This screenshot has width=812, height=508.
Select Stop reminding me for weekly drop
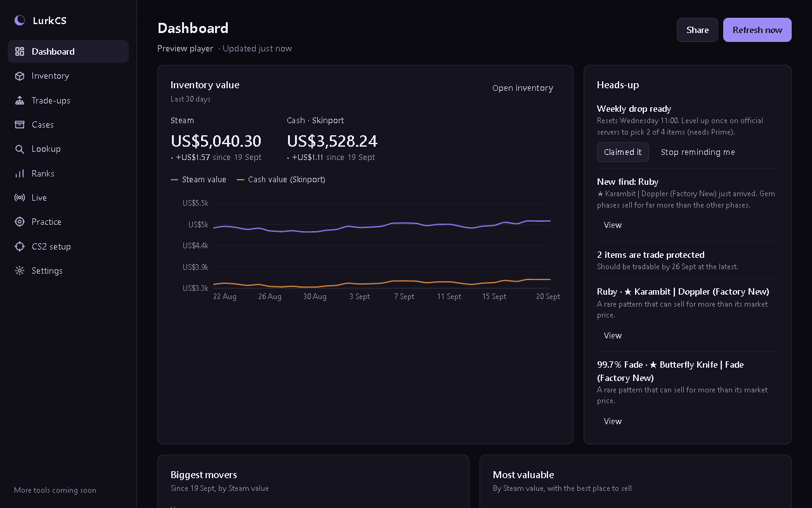[698, 152]
